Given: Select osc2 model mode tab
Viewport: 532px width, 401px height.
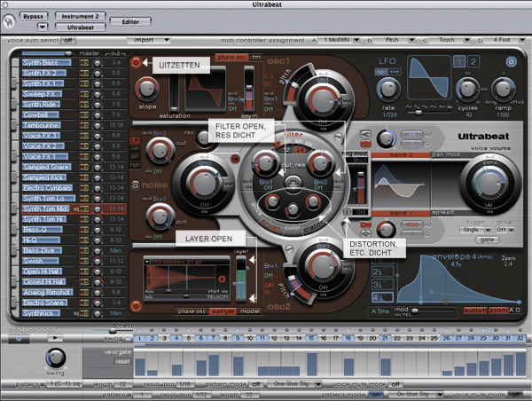Looking at the screenshot, I should (250, 311).
